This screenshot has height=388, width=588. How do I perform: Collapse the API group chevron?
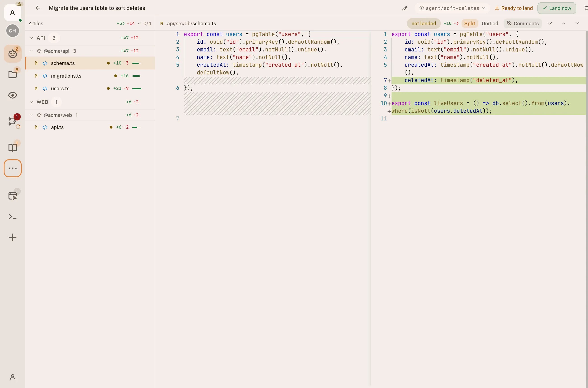31,38
